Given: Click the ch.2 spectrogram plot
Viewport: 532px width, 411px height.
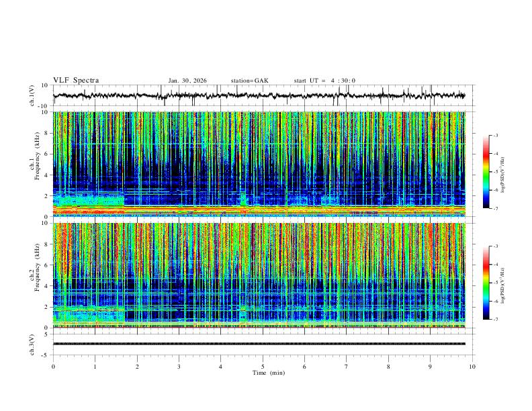Looking at the screenshot, I should [259, 275].
